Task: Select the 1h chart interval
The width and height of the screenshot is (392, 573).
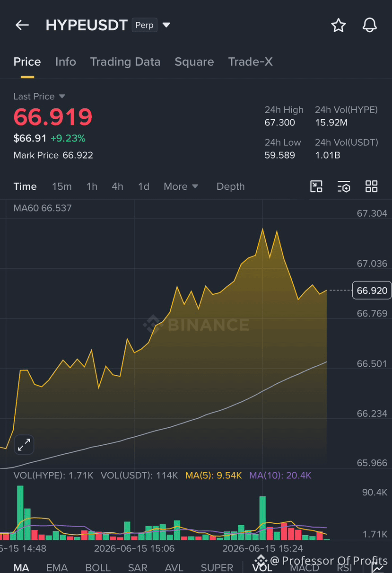Action: tap(92, 186)
